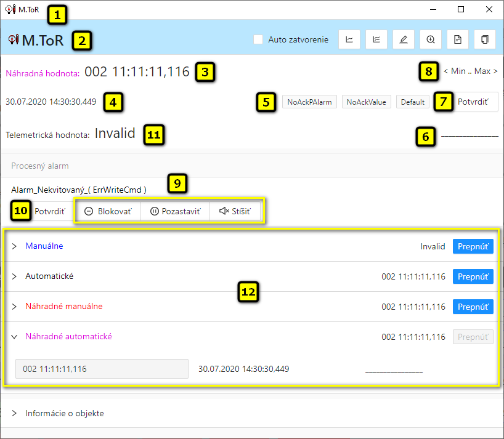Click the magnifier zoom-in icon
This screenshot has width=504, height=439.
tap(431, 39)
